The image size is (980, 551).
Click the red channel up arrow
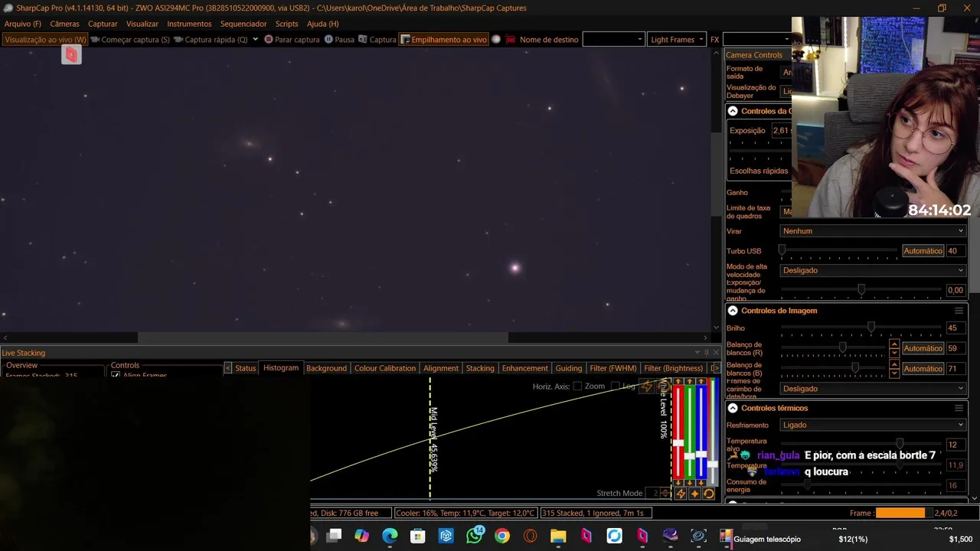click(678, 382)
